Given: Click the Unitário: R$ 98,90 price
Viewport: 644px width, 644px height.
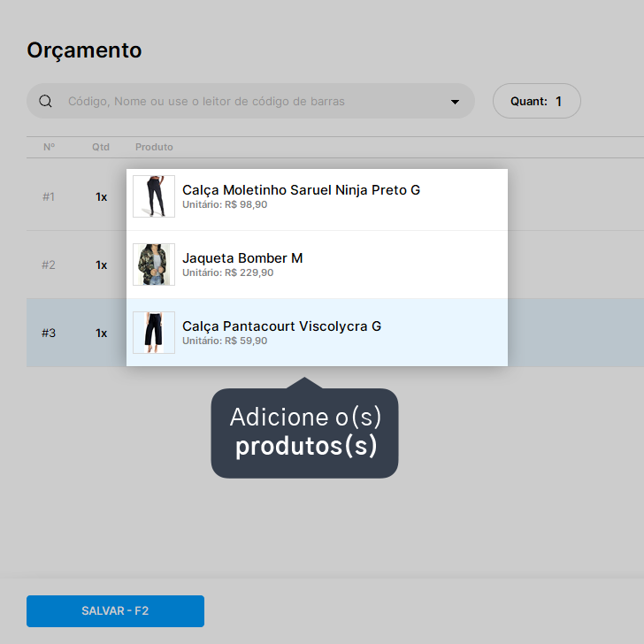Looking at the screenshot, I should [x=225, y=204].
